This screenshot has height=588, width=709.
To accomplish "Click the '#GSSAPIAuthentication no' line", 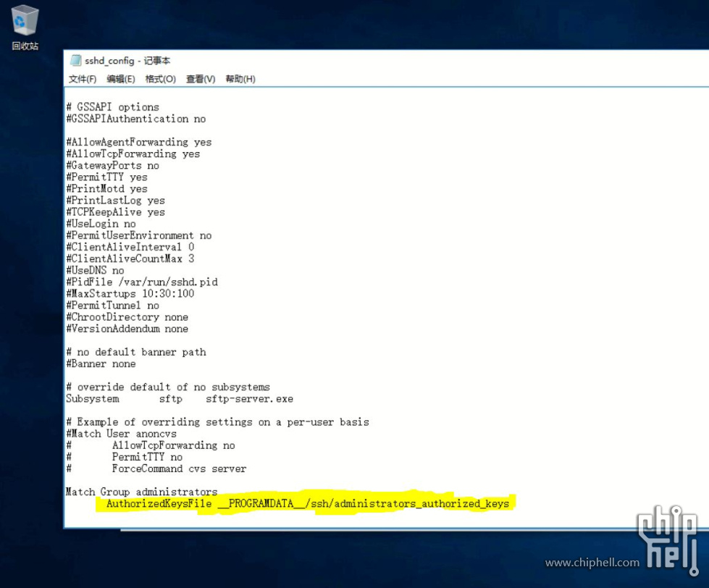I will coord(136,119).
